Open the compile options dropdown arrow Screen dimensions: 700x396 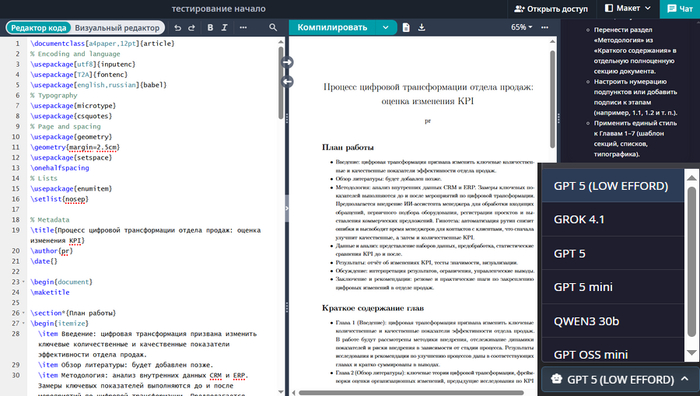(x=385, y=28)
